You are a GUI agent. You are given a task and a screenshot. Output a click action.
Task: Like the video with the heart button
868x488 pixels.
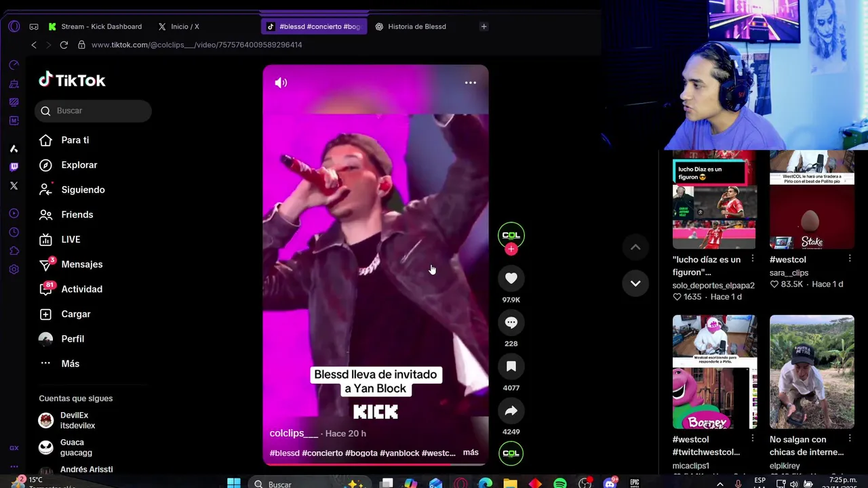coord(511,279)
